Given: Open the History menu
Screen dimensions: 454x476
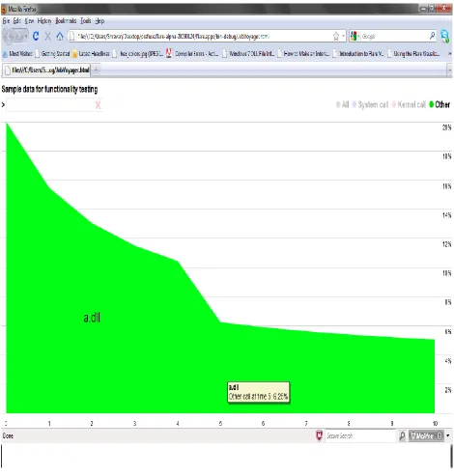Looking at the screenshot, I should (x=44, y=21).
